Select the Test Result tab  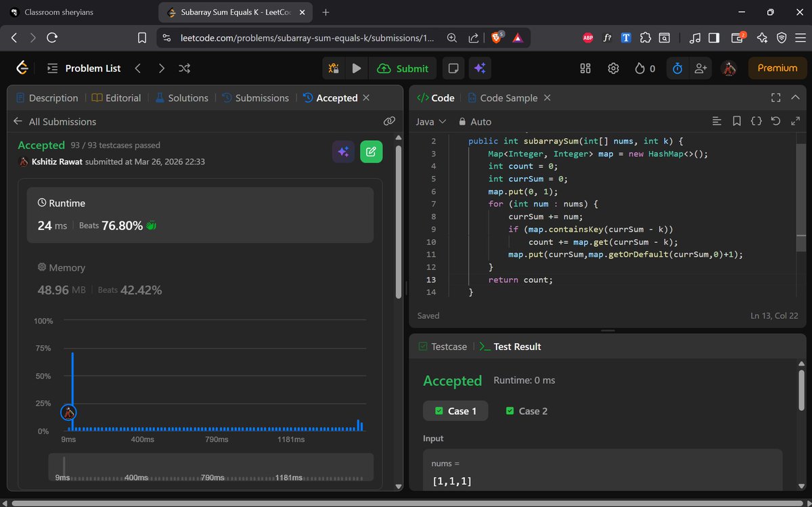pyautogui.click(x=510, y=346)
